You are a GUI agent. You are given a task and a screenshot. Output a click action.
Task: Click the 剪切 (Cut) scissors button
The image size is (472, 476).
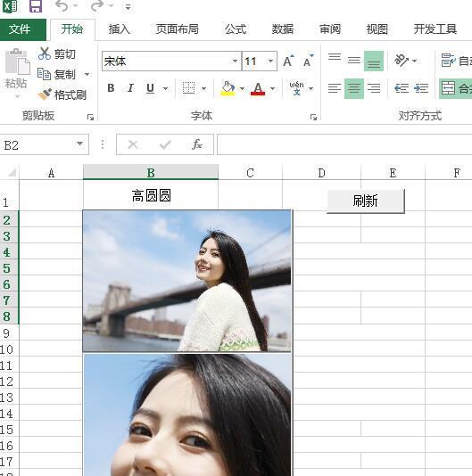coord(56,54)
